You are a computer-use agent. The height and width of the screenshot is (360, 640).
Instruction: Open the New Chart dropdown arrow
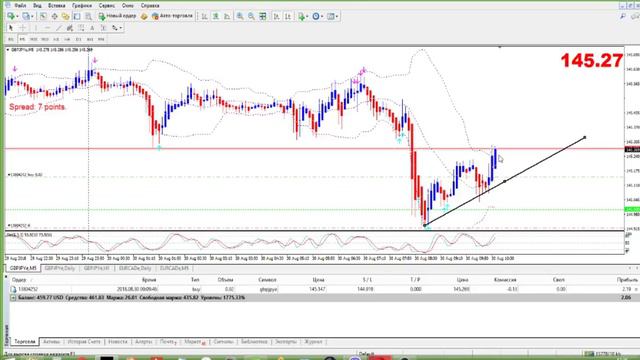(17, 16)
